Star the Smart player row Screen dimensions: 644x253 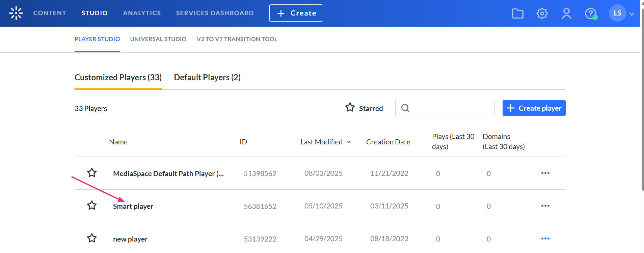[92, 205]
